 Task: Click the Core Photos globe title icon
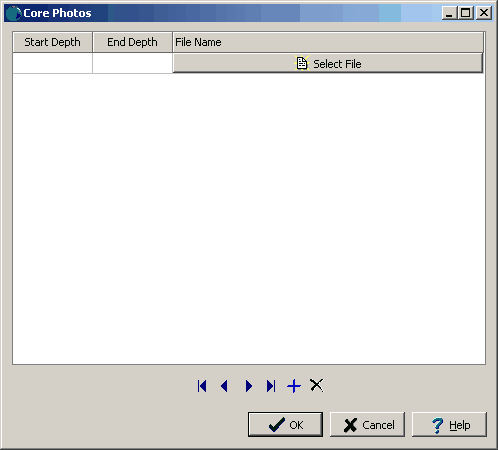(13, 13)
